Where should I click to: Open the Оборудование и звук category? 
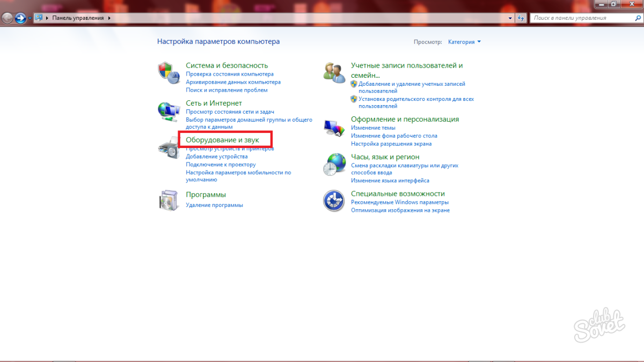pyautogui.click(x=222, y=140)
